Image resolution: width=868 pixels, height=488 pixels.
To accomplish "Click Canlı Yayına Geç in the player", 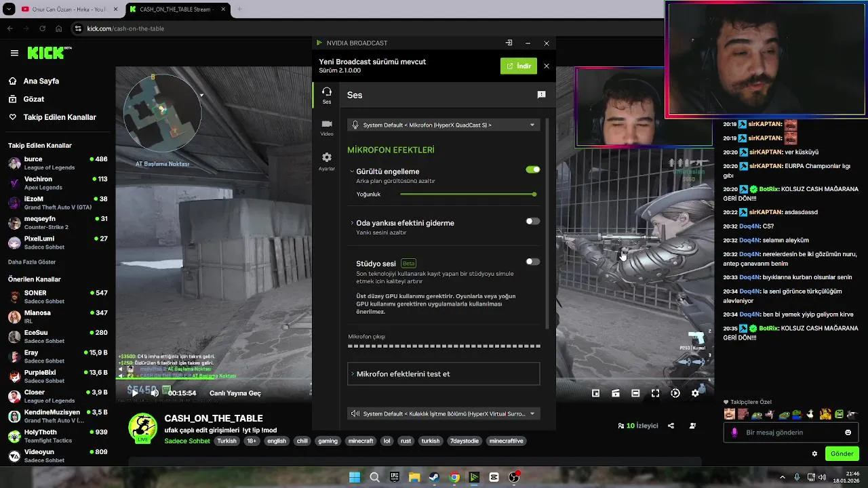I will point(235,393).
